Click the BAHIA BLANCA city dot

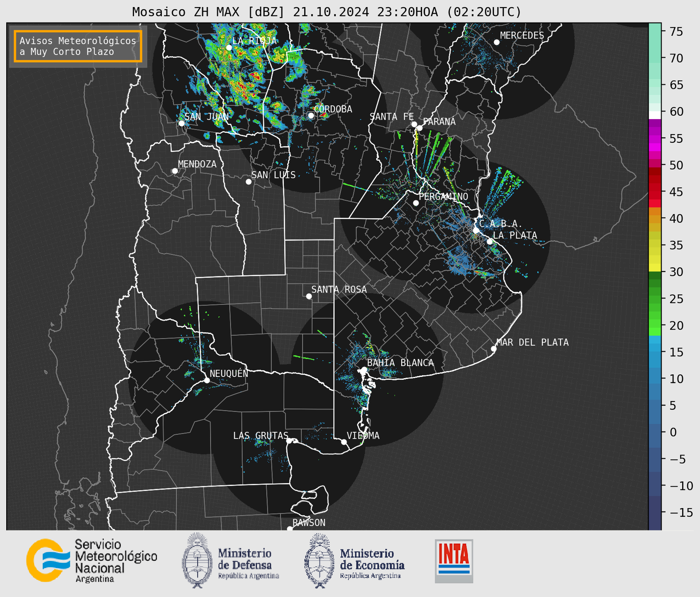coord(364,369)
